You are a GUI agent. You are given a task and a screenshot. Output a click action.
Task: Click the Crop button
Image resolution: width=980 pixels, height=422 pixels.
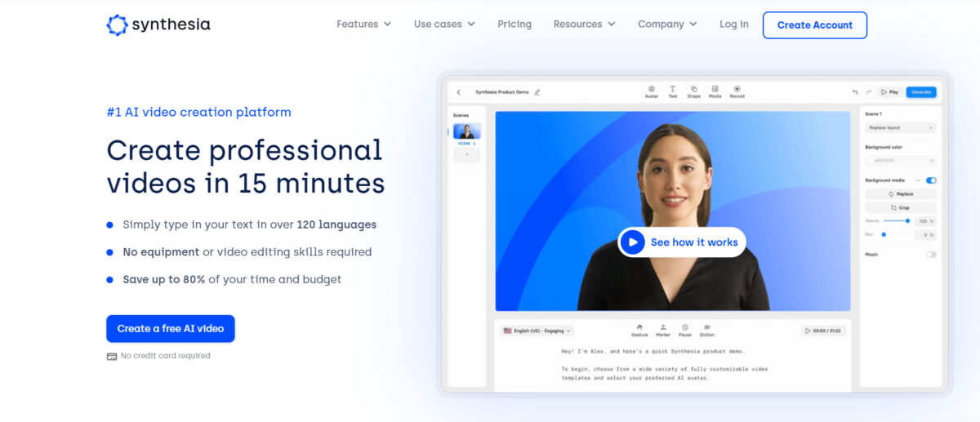pos(901,208)
